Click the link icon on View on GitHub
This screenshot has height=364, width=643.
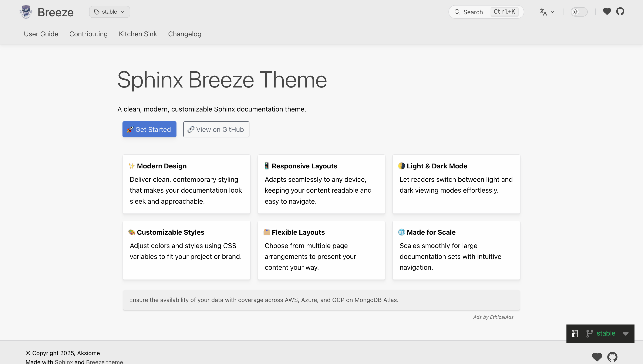[191, 130]
